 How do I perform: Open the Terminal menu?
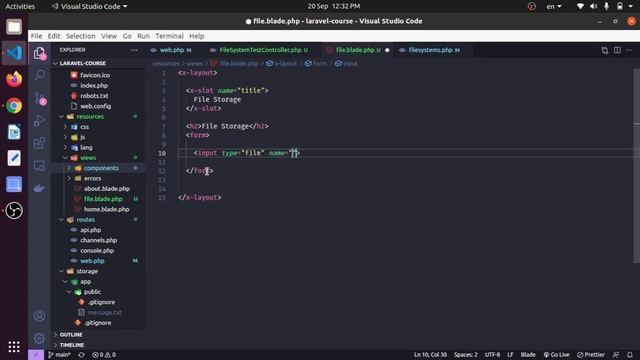pyautogui.click(x=169, y=36)
